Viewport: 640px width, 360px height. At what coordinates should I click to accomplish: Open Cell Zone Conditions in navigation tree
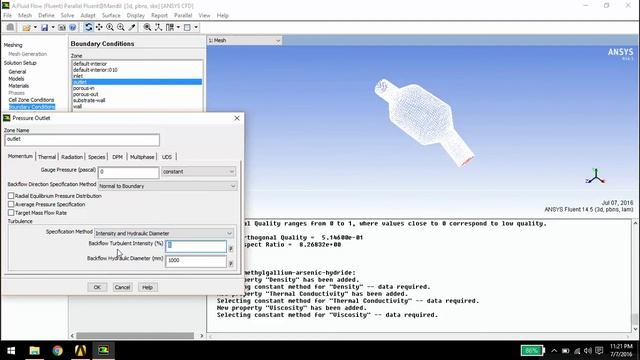pos(31,100)
